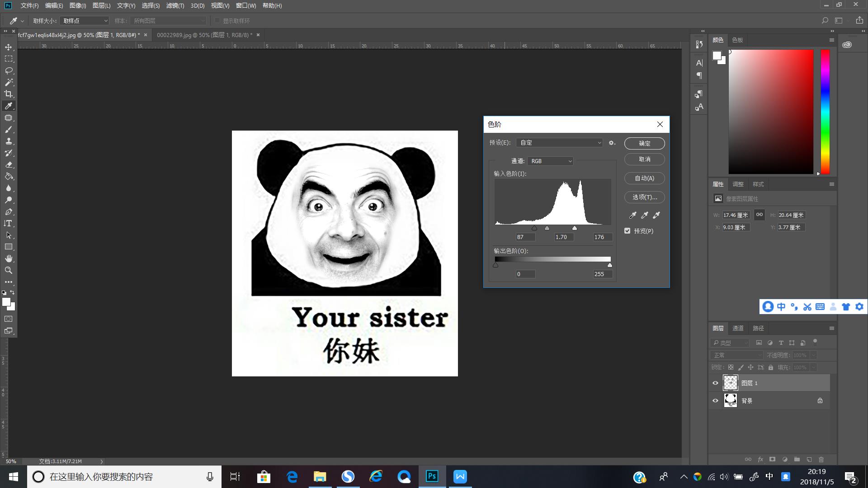Open Layers panel flyout menu
This screenshot has height=488, width=868.
[831, 328]
